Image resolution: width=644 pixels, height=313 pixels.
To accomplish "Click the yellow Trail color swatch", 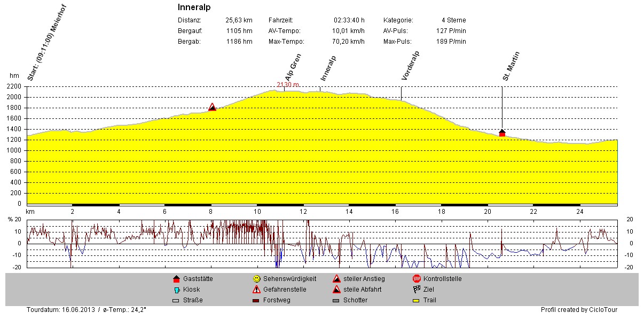I will pos(417,300).
